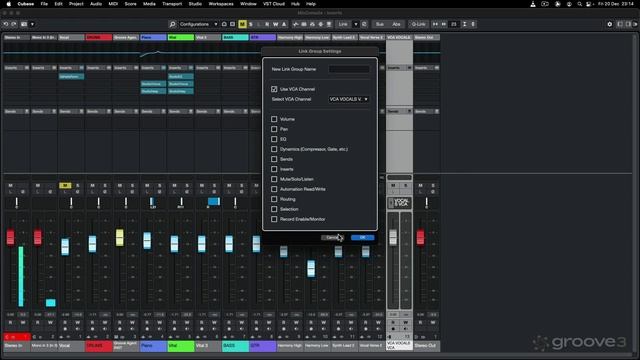The width and height of the screenshot is (640, 360).
Task: Click Cancel in Link Group Settings
Action: 332,238
